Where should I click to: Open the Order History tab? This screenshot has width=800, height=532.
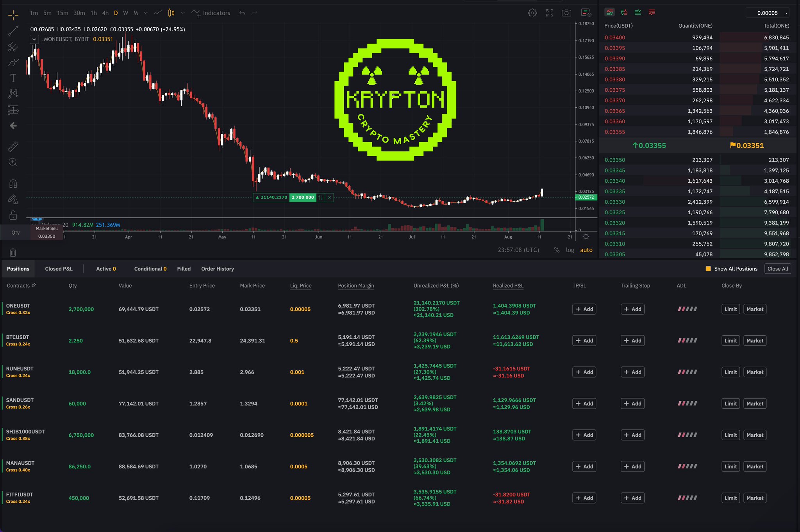(218, 269)
